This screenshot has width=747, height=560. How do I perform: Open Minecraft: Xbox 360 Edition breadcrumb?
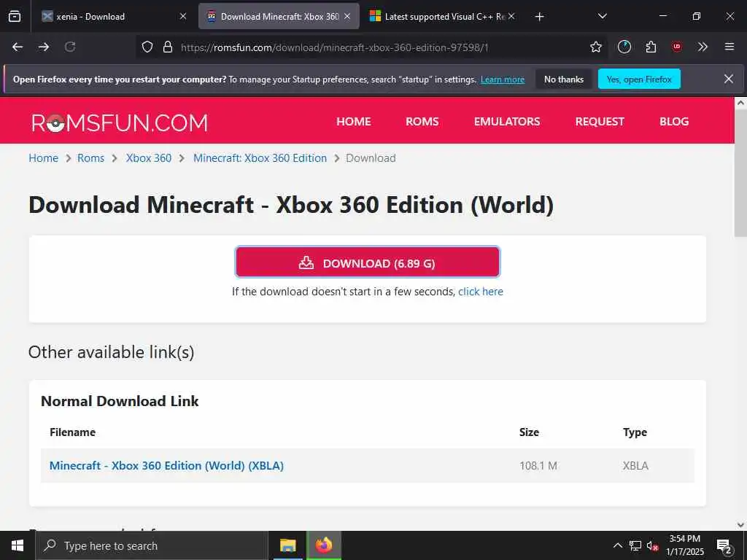[260, 158]
